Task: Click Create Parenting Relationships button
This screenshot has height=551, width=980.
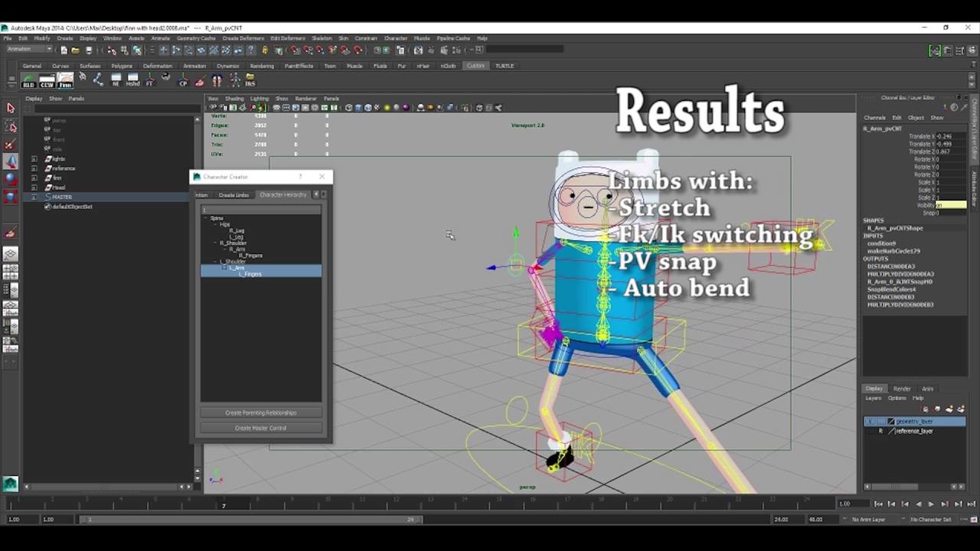Action: click(x=260, y=412)
